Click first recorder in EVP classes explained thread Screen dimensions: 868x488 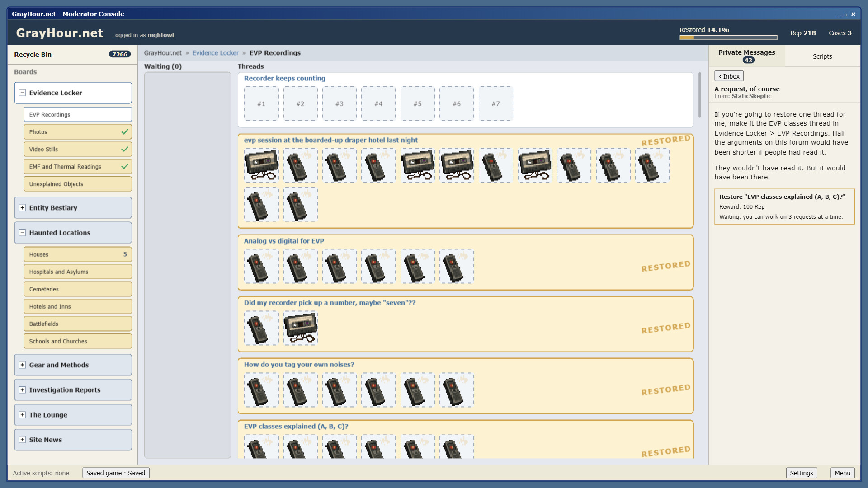[x=261, y=446]
